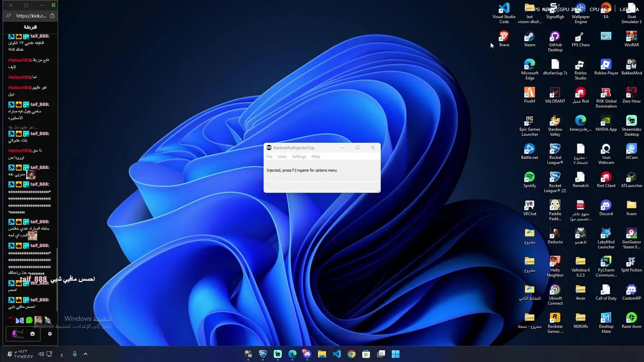Screen dimensions: 644x362
Task: Select the Brave browser desktop icon
Action: [x=504, y=39]
